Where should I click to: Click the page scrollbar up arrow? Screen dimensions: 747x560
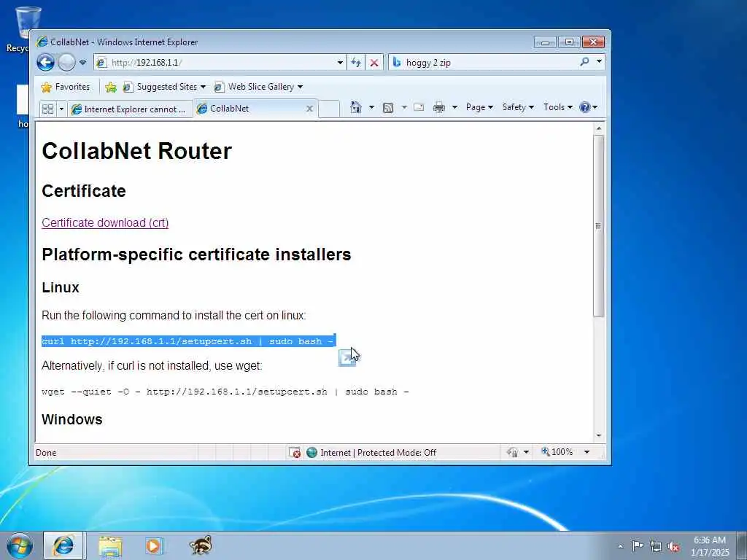coord(599,128)
